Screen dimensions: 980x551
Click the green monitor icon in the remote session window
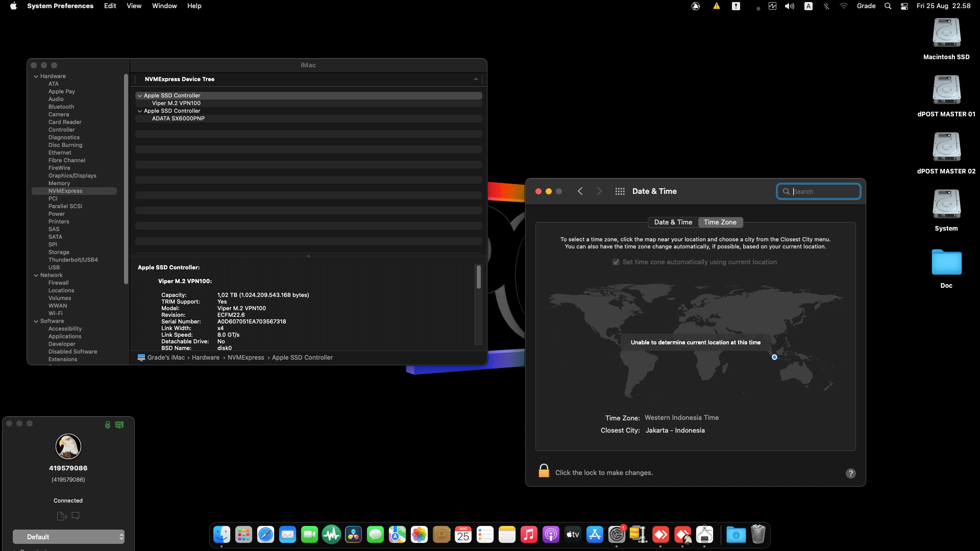[119, 424]
